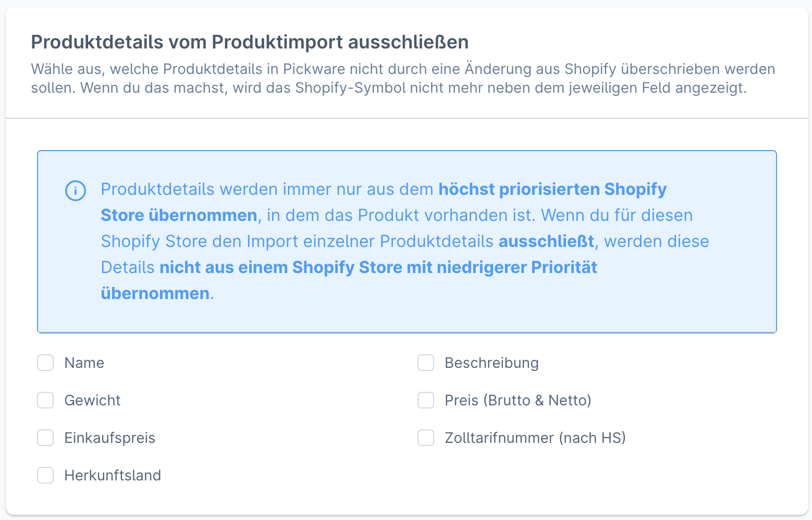Toggle the Herkunftsland checkbox
Image resolution: width=812 pixels, height=520 pixels.
(45, 475)
